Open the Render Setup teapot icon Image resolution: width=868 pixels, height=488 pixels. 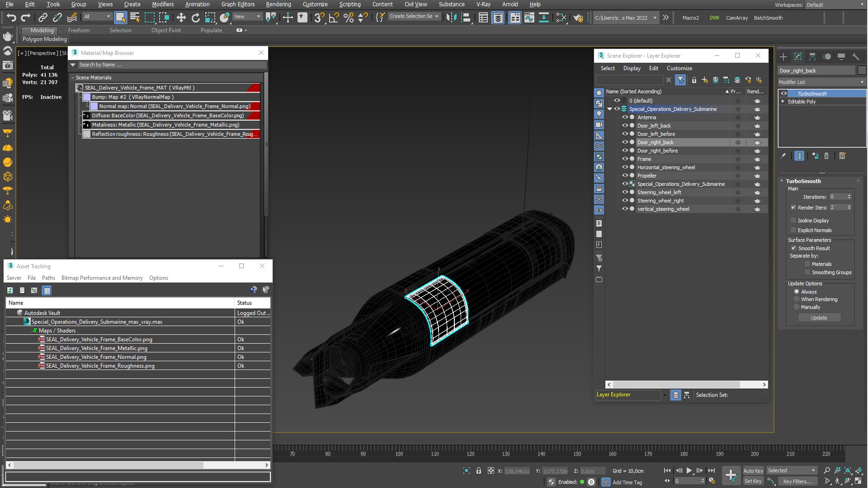point(578,18)
